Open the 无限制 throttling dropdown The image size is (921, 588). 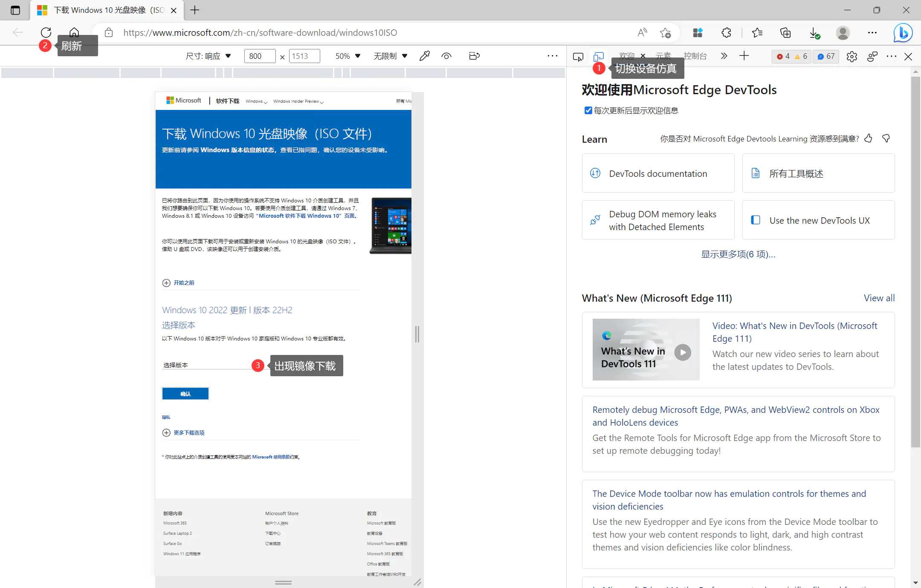click(390, 56)
